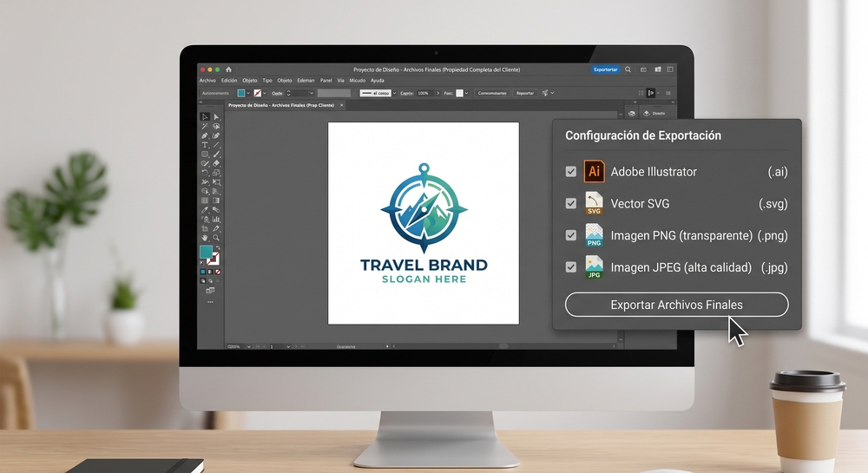Open the Diseño panel button

point(654,114)
